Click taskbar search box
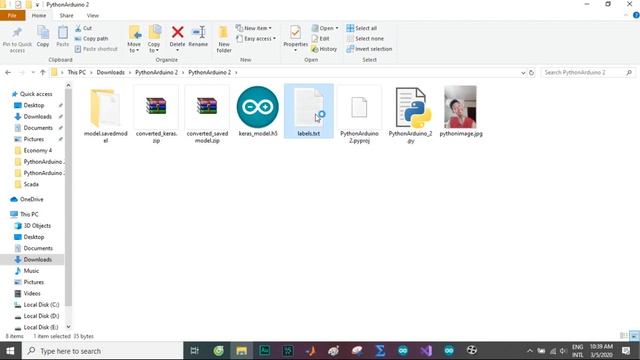Screen dimensions: 640x360 [x=102, y=351]
